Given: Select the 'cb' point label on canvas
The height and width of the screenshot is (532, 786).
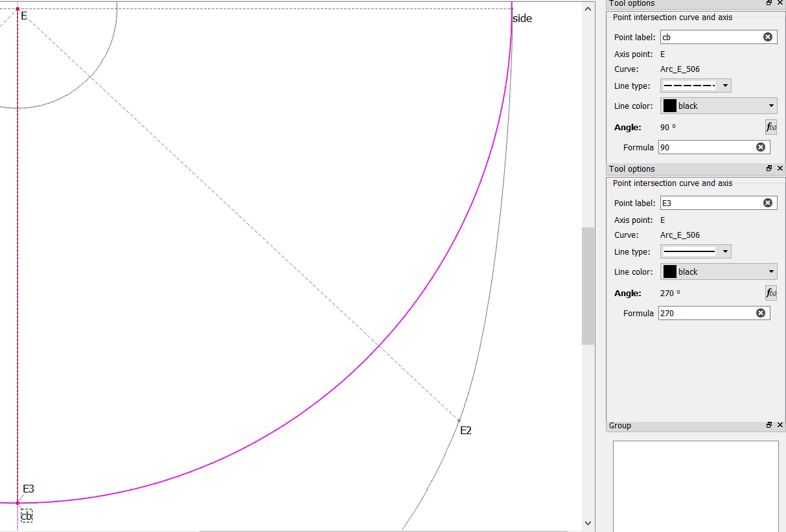Looking at the screenshot, I should pyautogui.click(x=27, y=516).
